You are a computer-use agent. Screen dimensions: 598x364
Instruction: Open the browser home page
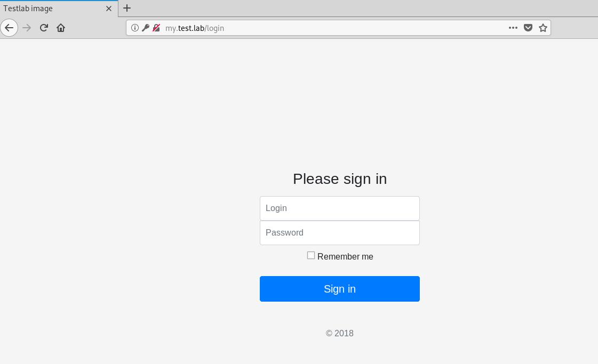point(61,28)
